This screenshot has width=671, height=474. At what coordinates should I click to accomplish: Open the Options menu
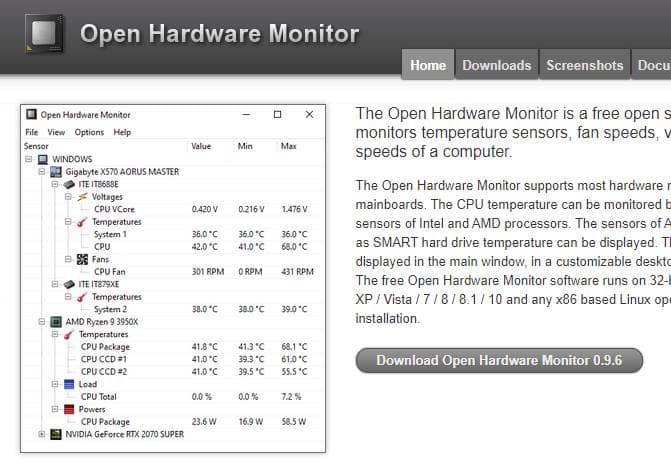point(89,132)
